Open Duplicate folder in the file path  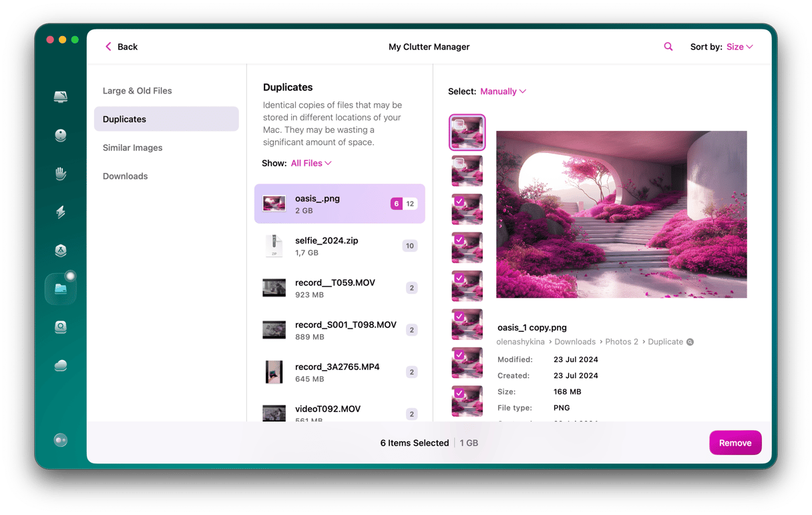665,342
